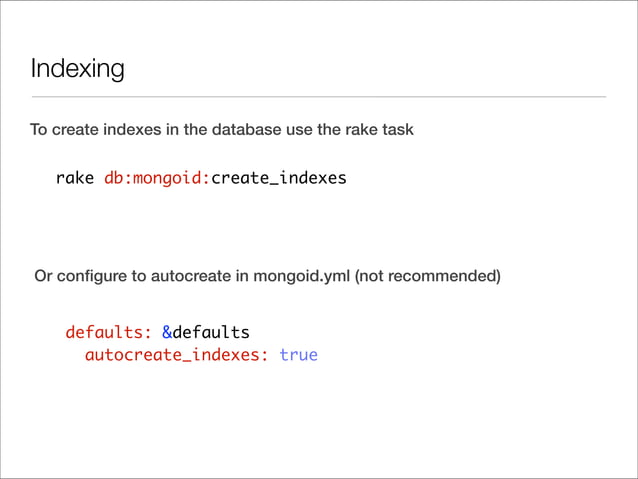
Task: Click the black 'defaults' anchor name
Action: 211,331
